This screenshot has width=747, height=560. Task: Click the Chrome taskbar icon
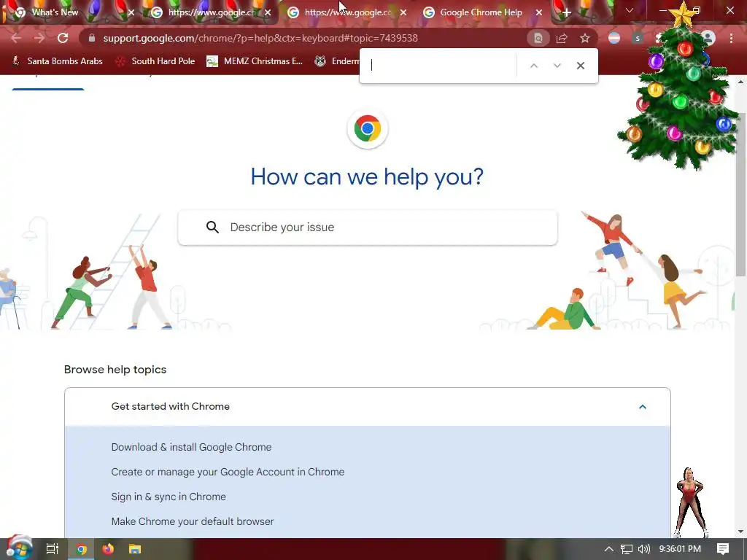point(81,549)
